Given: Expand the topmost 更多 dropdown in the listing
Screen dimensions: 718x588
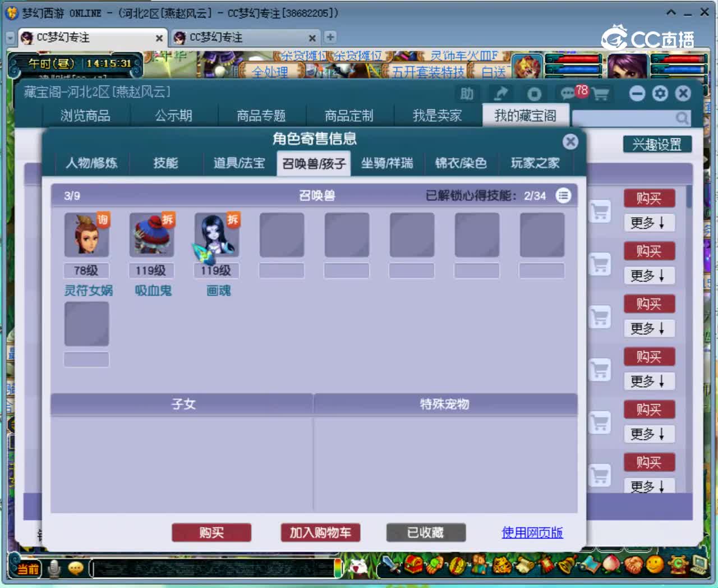Looking at the screenshot, I should [649, 223].
